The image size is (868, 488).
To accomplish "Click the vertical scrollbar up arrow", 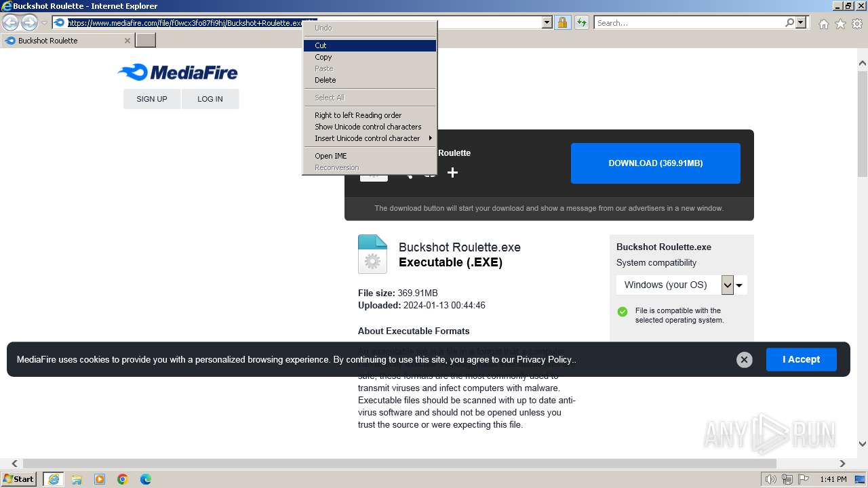I will (x=863, y=63).
